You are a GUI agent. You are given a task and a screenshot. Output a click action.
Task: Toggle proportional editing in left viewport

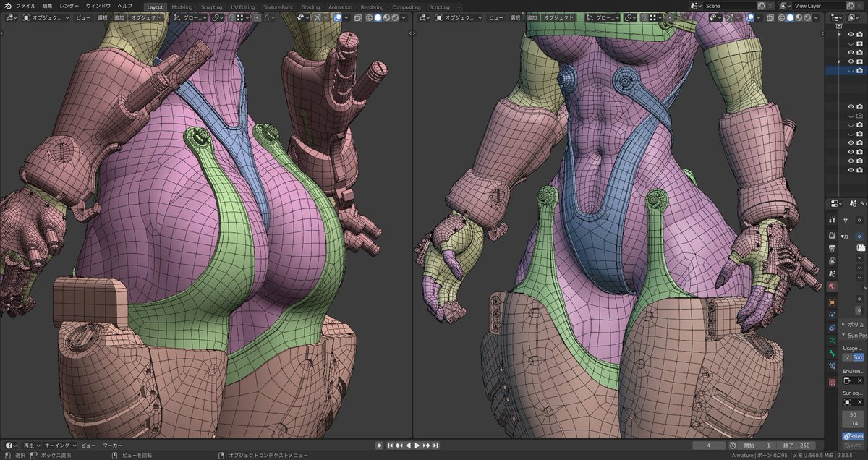(257, 17)
